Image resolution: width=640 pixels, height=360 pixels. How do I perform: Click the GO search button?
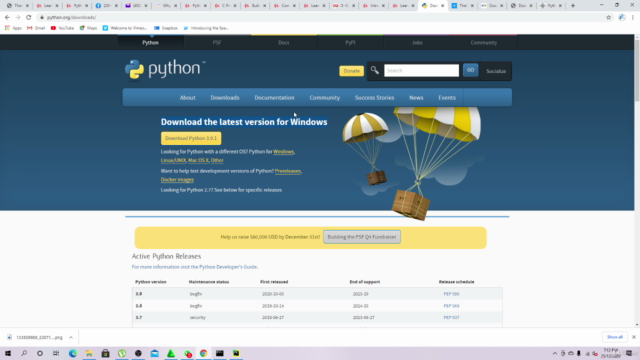(x=470, y=70)
